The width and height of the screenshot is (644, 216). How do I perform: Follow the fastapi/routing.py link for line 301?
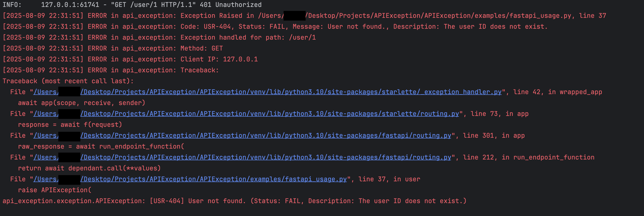266,135
